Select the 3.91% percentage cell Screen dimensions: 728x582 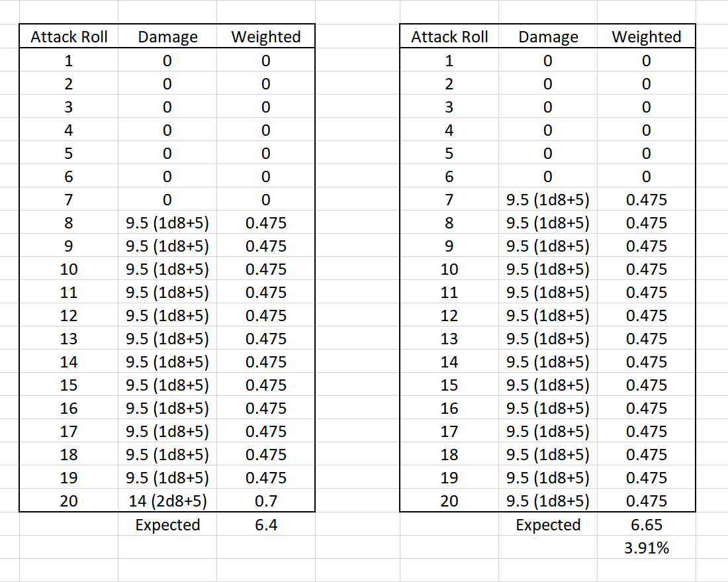[x=646, y=548]
